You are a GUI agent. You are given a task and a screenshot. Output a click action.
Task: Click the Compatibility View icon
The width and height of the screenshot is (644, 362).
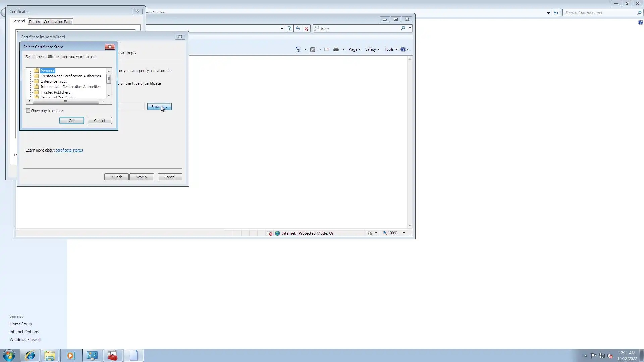pos(289,29)
